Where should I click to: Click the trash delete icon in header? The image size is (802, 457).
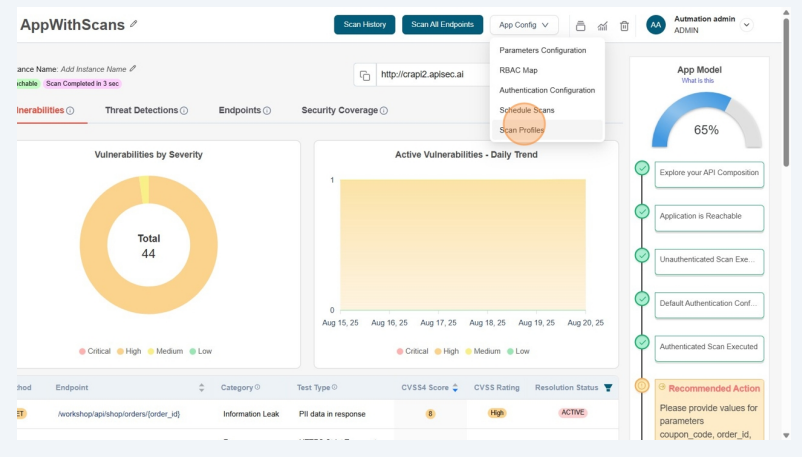[x=624, y=26]
